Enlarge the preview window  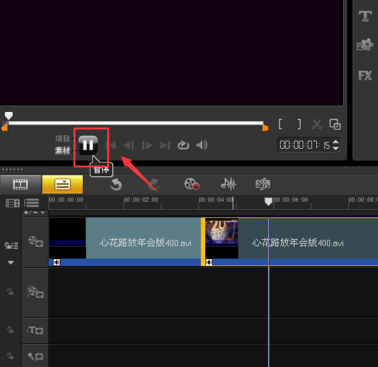pyautogui.click(x=335, y=124)
